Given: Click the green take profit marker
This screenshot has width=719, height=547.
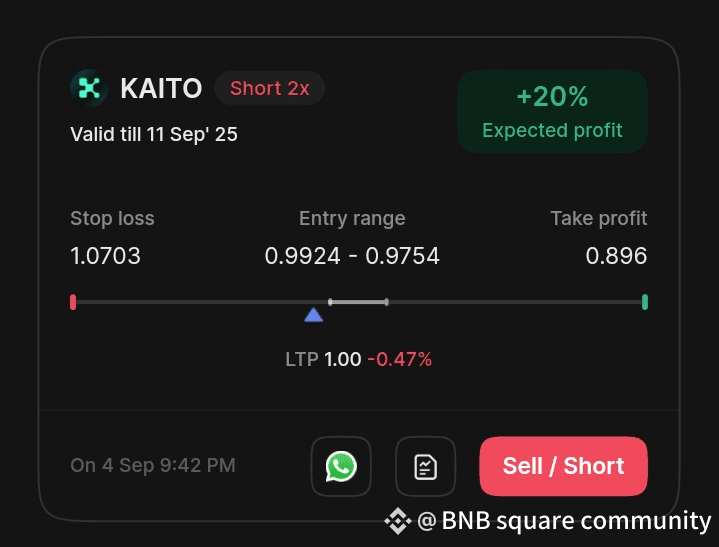Looking at the screenshot, I should click(x=645, y=302).
